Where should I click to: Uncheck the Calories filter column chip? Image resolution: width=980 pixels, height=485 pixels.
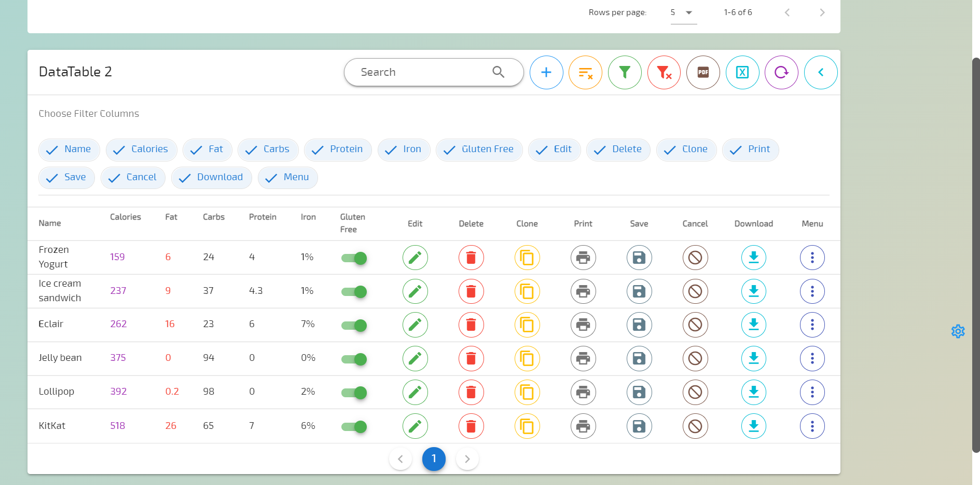click(141, 150)
